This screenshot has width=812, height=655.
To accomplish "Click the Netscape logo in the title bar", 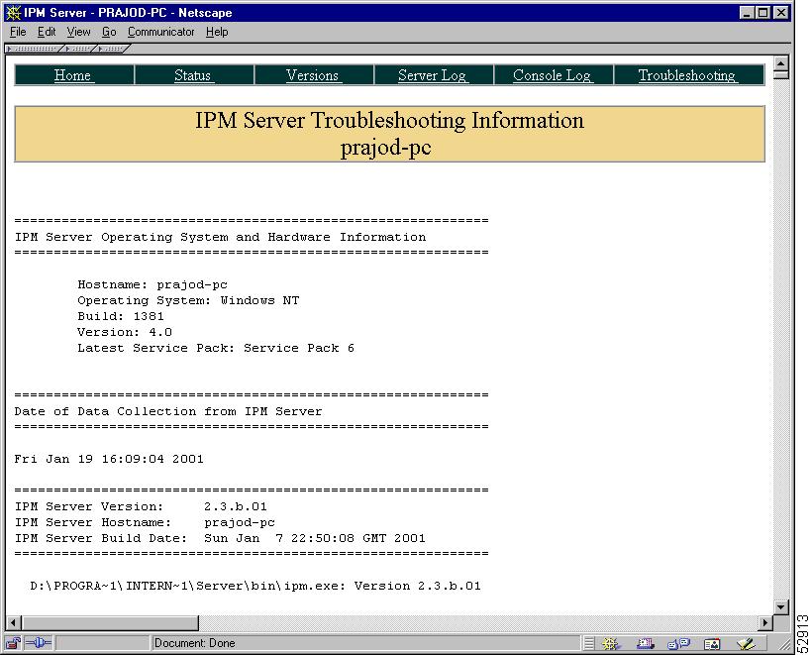I will 10,12.
